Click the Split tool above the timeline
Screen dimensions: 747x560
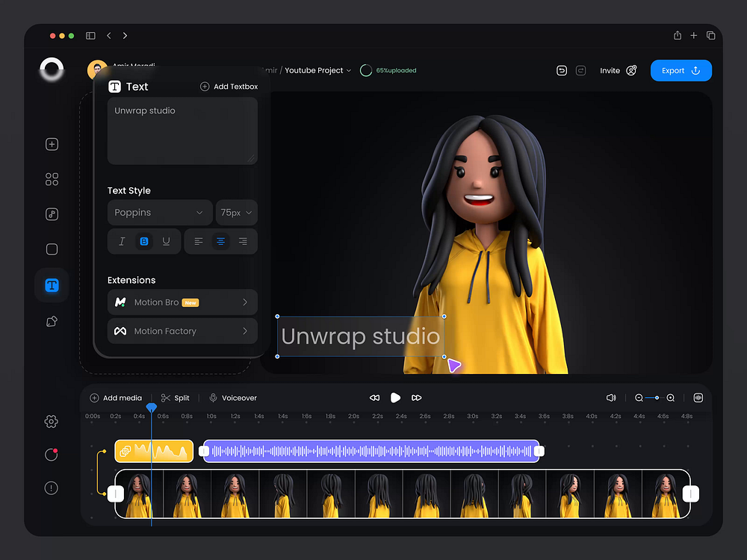pyautogui.click(x=176, y=398)
